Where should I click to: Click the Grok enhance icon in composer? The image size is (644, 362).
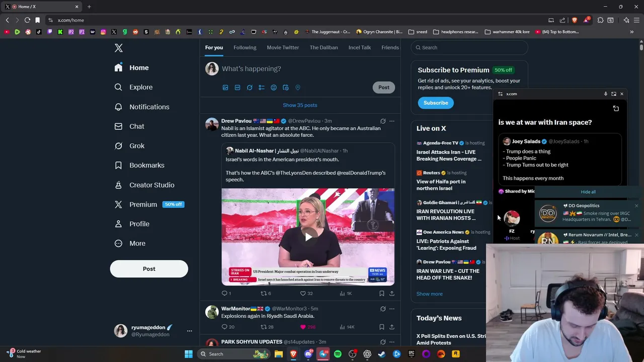[x=250, y=87]
